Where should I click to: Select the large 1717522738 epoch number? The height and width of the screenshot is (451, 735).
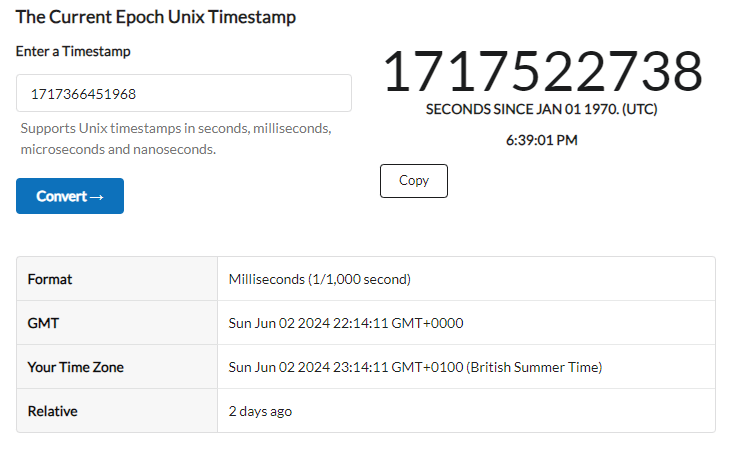click(542, 72)
